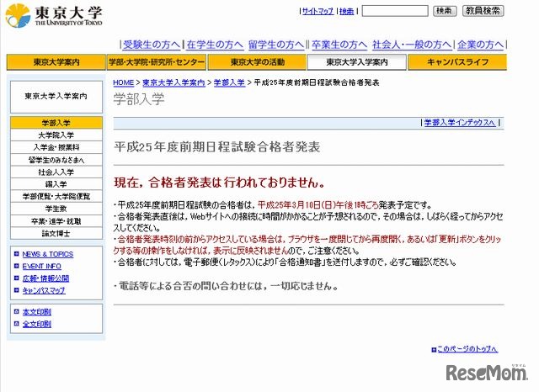Open the 広報・情報公開 link
Viewport: 539px width, 392px height.
[45, 278]
